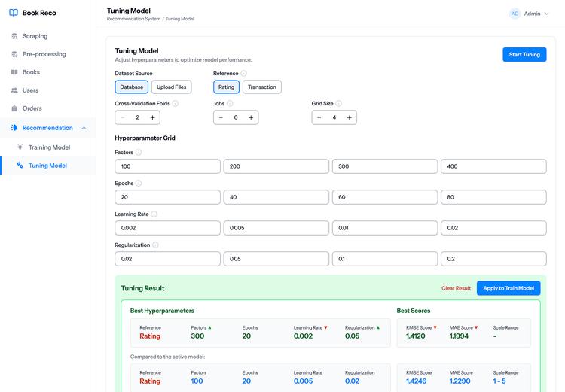Screen dimensions: 565x392
Task: Click the info icon next to Jobs
Action: (230, 103)
